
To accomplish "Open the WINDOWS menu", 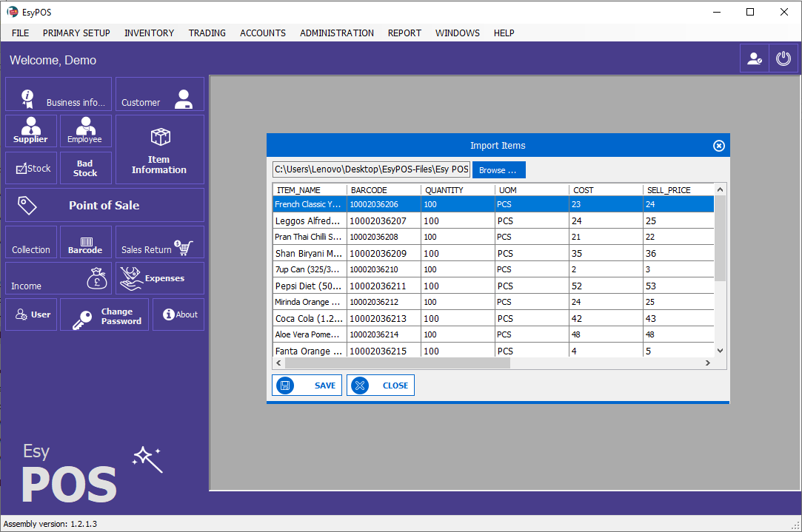I will tap(458, 33).
